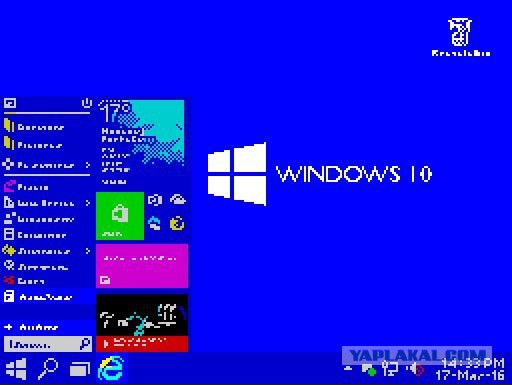512x385 pixels.
Task: Open taskbar Search magnifier
Action: pos(48,369)
